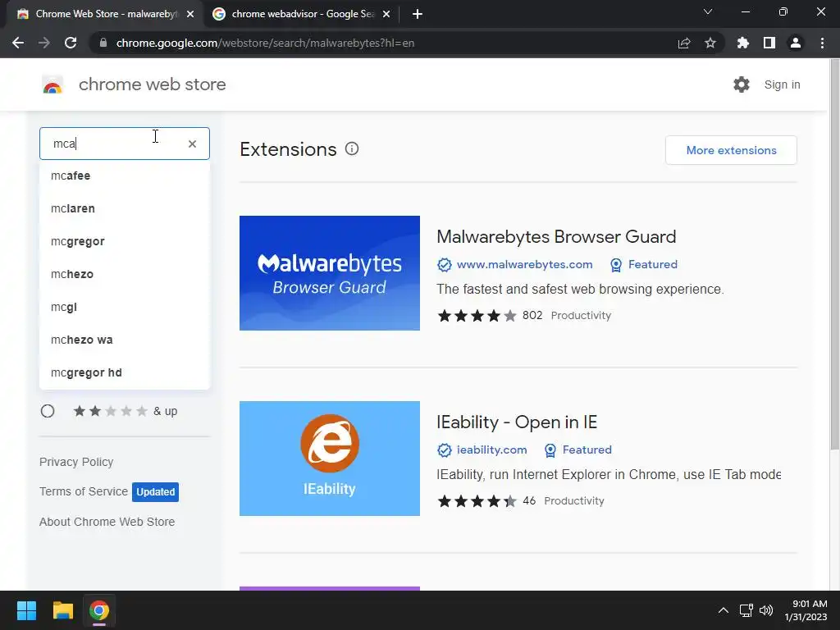The image size is (840, 630).
Task: Open network status tray icon
Action: 746,610
